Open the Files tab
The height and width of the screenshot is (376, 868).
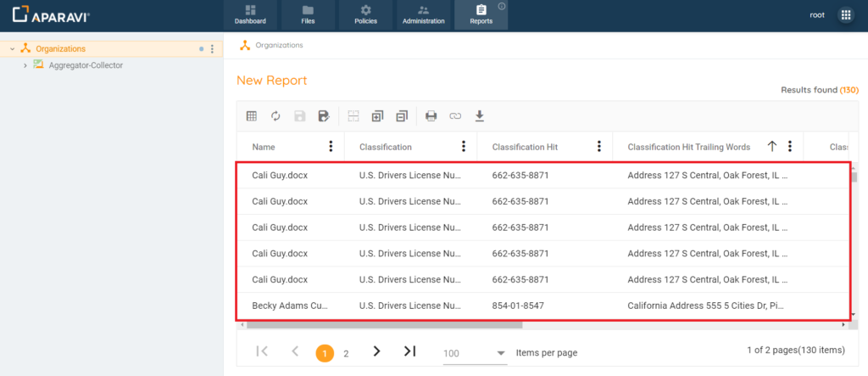[x=308, y=15]
